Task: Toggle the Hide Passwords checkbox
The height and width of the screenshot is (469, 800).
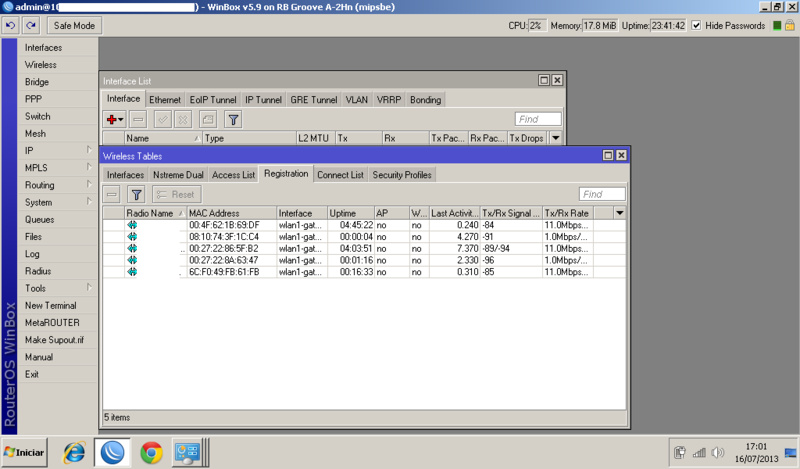Action: (x=696, y=26)
